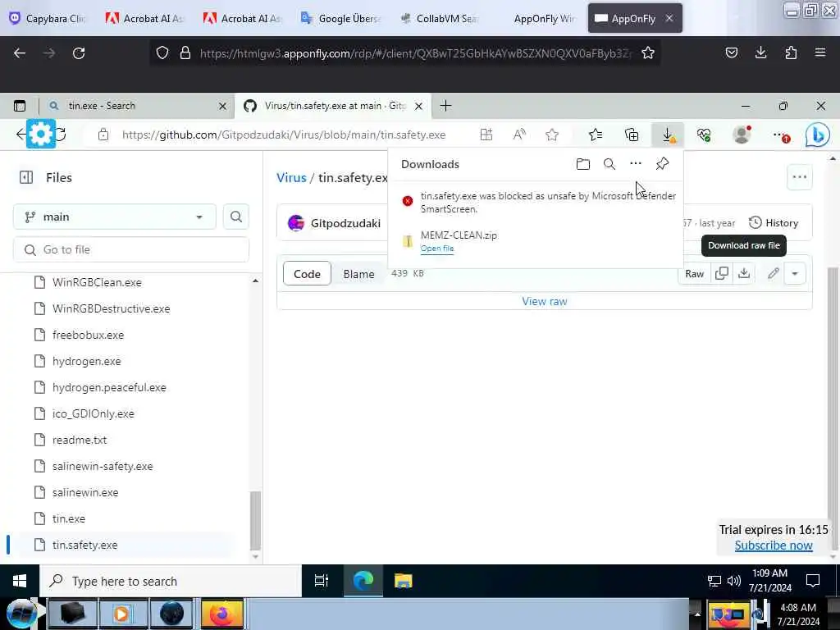
Task: Click Gitpodzudaki author name
Action: tap(345, 223)
